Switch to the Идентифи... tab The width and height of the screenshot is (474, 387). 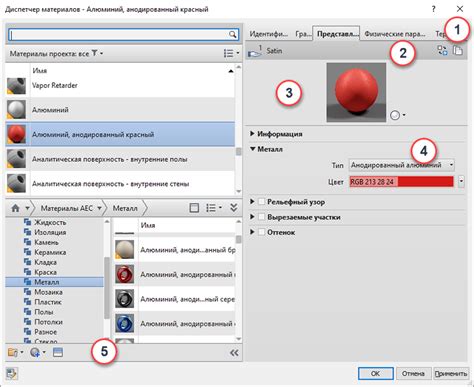(x=269, y=34)
